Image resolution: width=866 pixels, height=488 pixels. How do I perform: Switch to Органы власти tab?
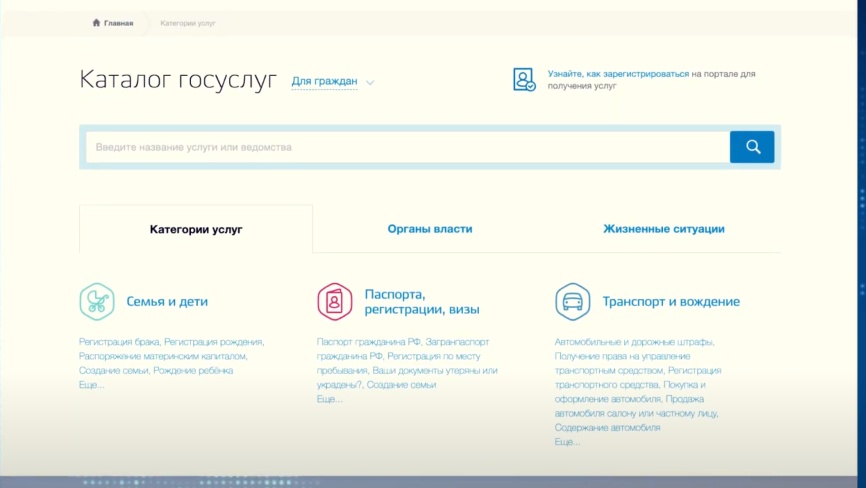430,229
